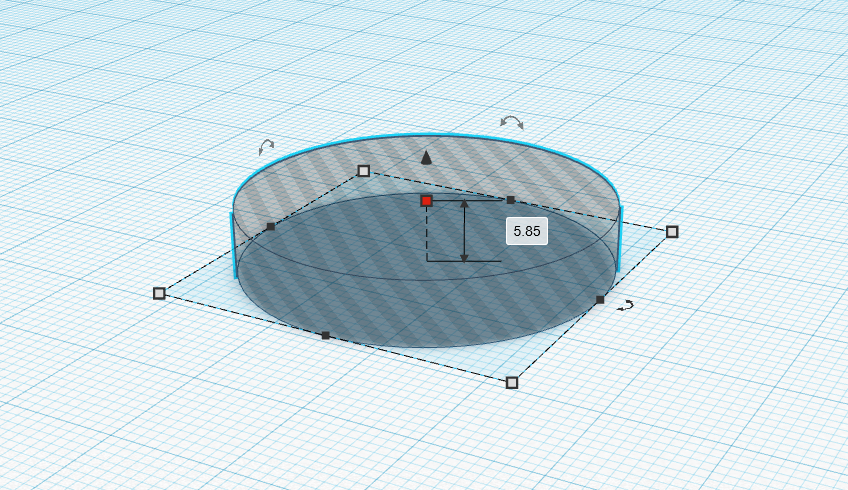Select the black cone lift handle above the cylinder
Image resolution: width=848 pixels, height=490 pixels.
click(426, 157)
